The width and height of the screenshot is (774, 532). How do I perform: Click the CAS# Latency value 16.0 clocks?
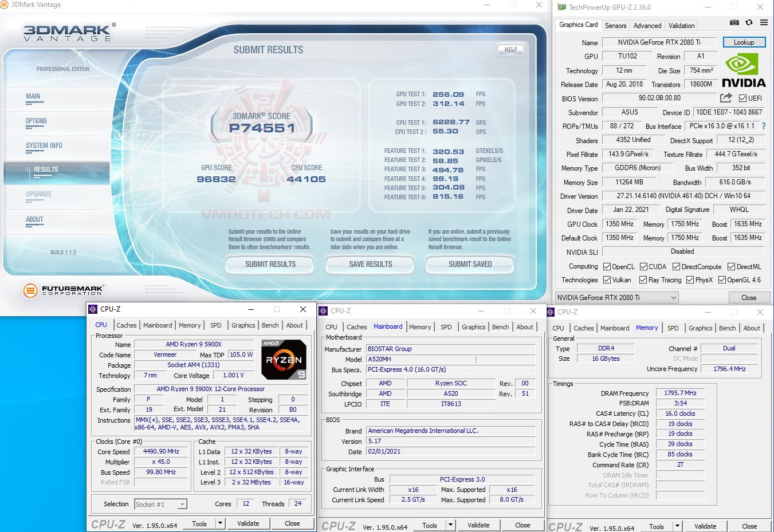click(x=680, y=413)
